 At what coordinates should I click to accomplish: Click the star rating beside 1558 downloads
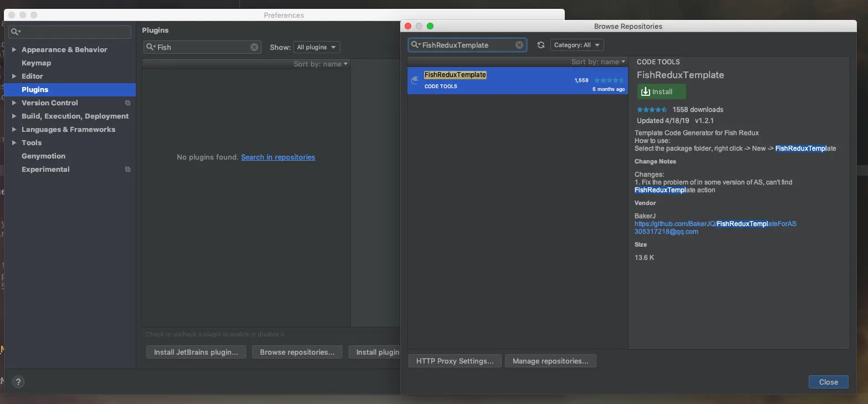tap(652, 110)
